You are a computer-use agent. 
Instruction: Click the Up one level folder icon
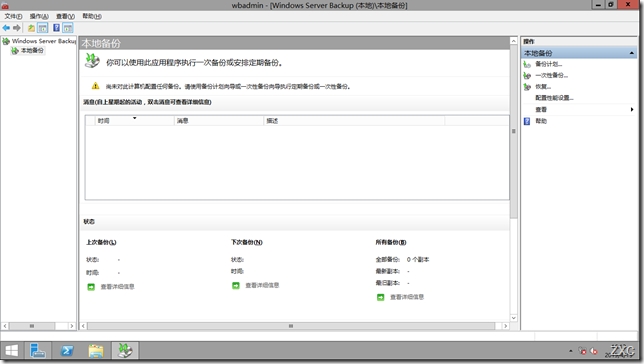point(31,28)
